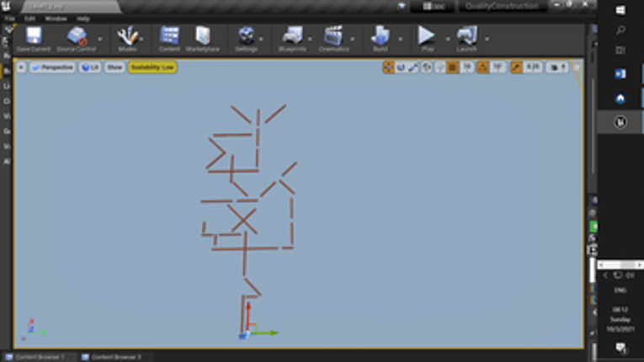644x362 pixels.
Task: Open the Windows Task View icon
Action: click(620, 51)
